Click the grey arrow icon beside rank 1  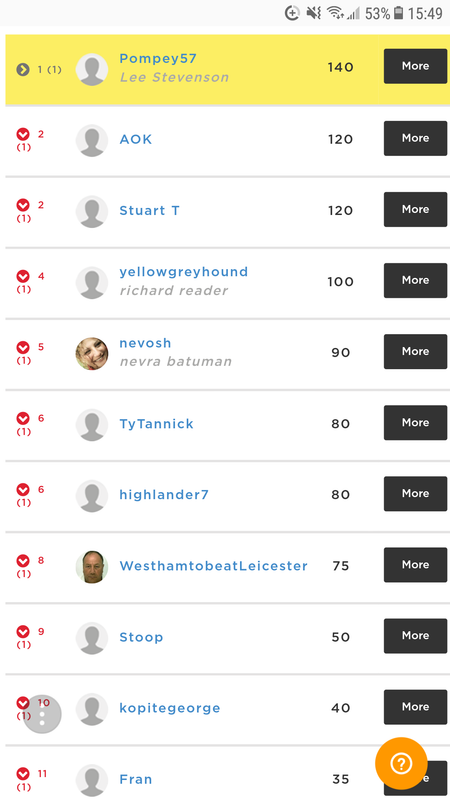[x=23, y=69]
